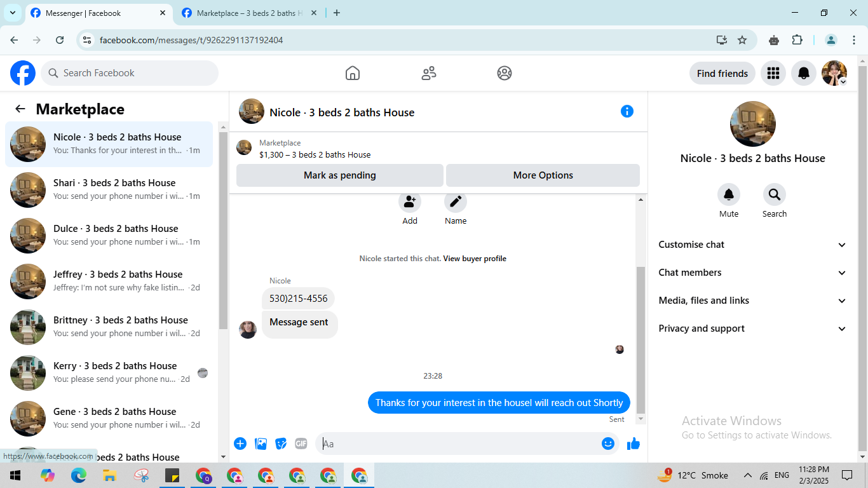Navigate back in the browser
Screen dimensions: 868x488
point(15,40)
